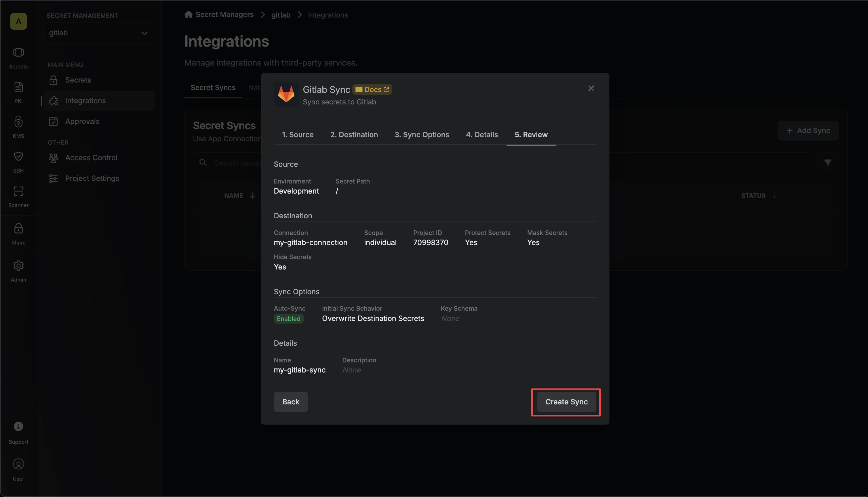The height and width of the screenshot is (497, 868).
Task: Click the STATUS column header
Action: coord(753,196)
